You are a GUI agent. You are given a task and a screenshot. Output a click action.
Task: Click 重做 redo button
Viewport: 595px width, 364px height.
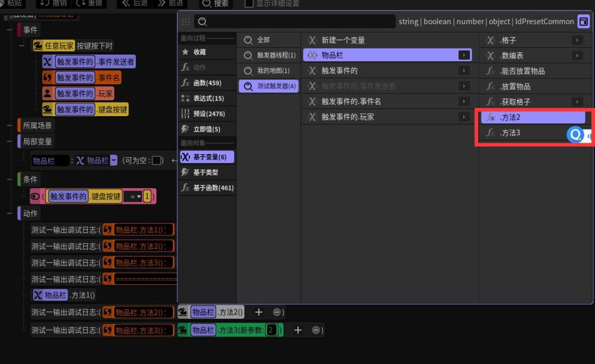(x=90, y=3)
